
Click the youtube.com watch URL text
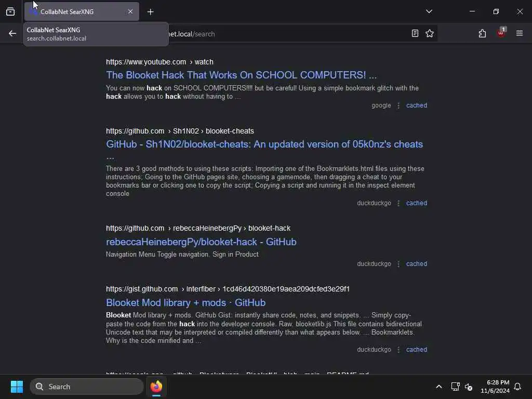tap(159, 62)
